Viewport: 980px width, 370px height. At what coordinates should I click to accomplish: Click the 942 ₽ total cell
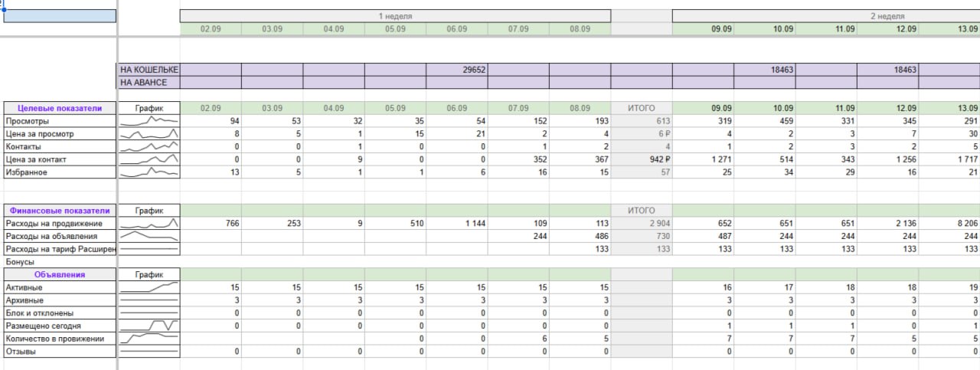pos(641,159)
